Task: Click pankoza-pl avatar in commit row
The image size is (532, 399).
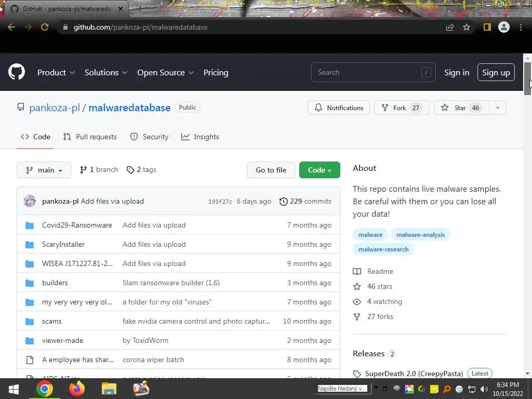Action: tap(30, 201)
